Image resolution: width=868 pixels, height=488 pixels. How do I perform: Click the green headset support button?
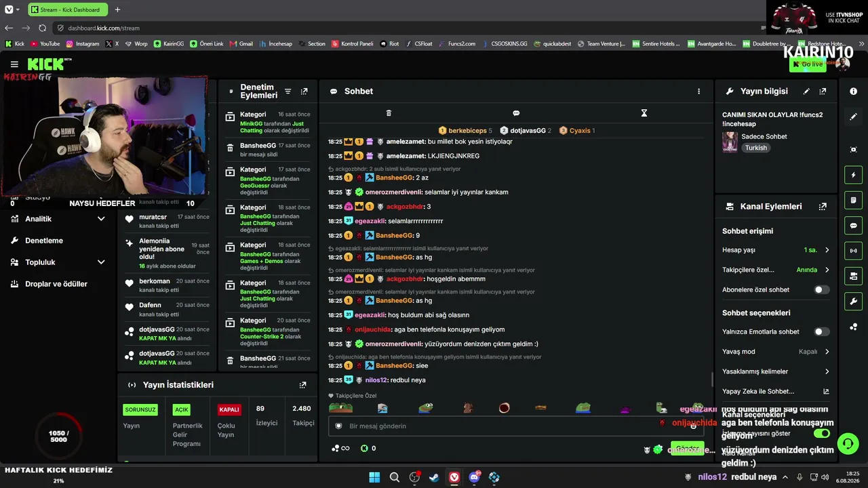(x=848, y=444)
